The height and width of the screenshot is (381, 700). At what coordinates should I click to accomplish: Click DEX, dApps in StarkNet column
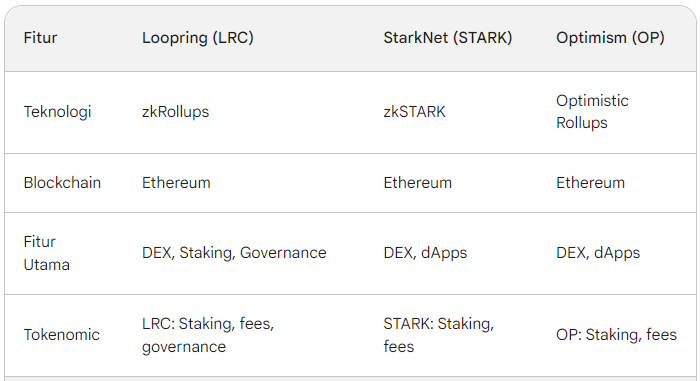coord(425,253)
